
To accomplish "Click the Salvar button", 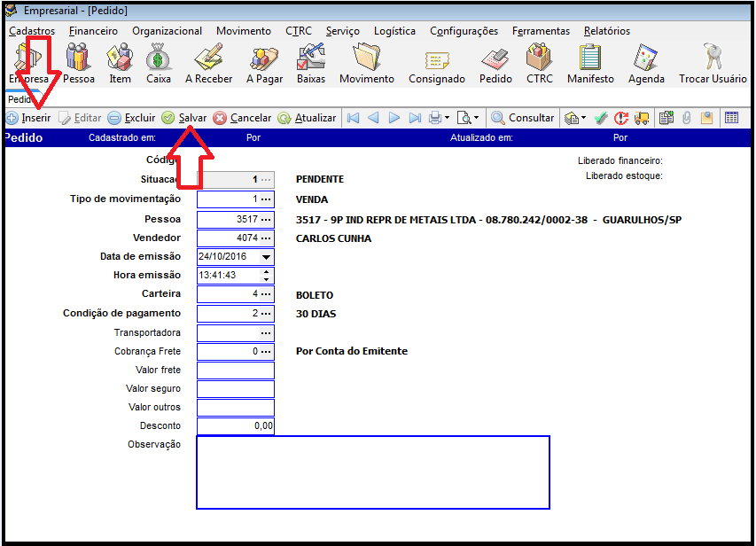I will click(184, 118).
